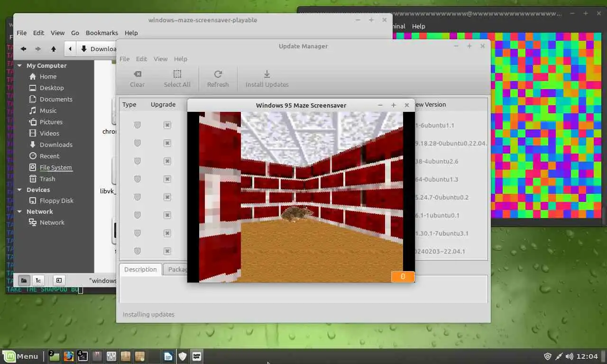Open the file manager taskbar icon
This screenshot has height=364, width=607.
tap(55, 356)
